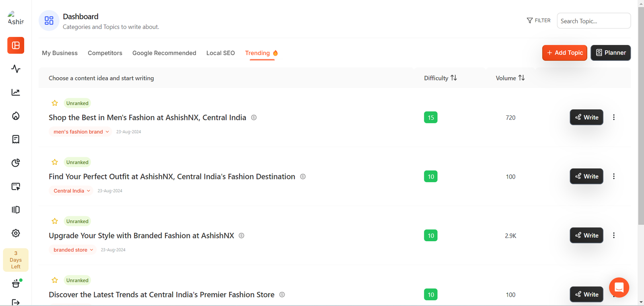
Task: Click Write for Find Your Perfect Outfit
Action: (x=586, y=177)
